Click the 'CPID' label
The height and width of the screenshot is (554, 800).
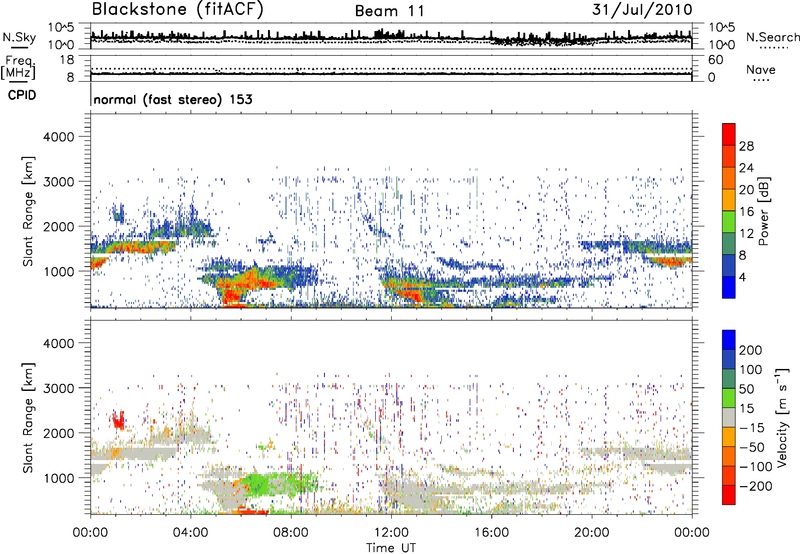(22, 95)
